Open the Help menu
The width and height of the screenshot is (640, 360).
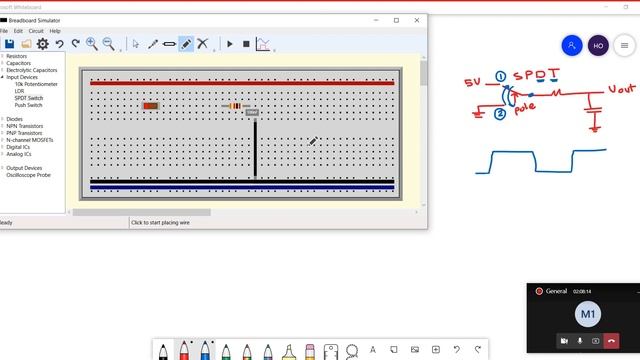(55, 31)
